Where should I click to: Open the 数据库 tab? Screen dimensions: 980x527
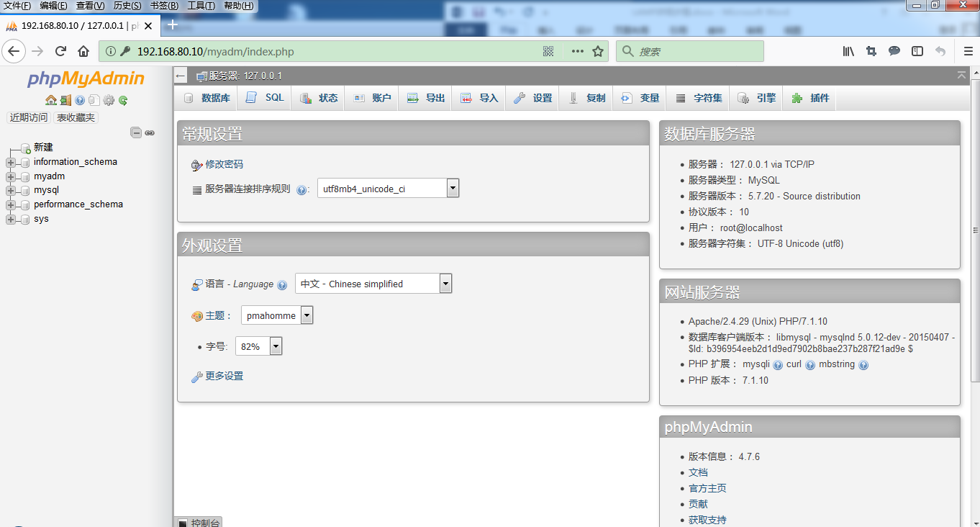pyautogui.click(x=207, y=98)
